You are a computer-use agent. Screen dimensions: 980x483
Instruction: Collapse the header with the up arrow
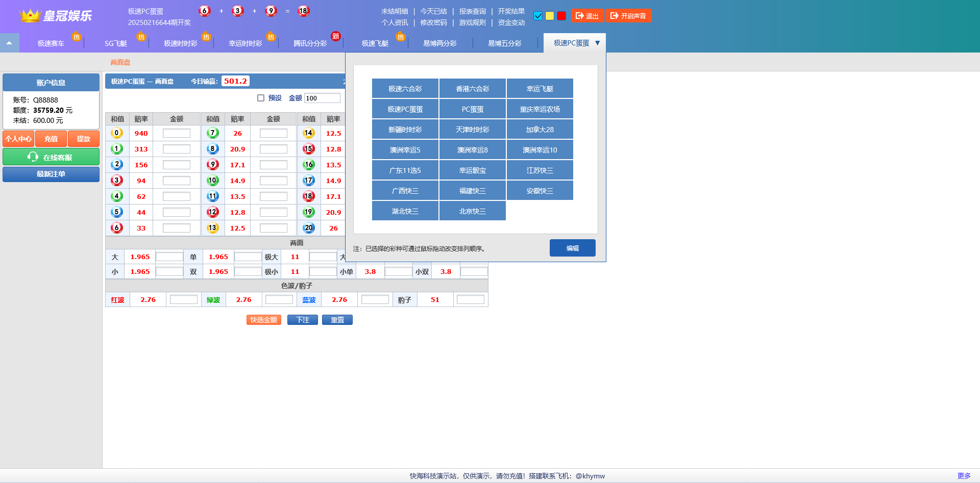pyautogui.click(x=9, y=43)
